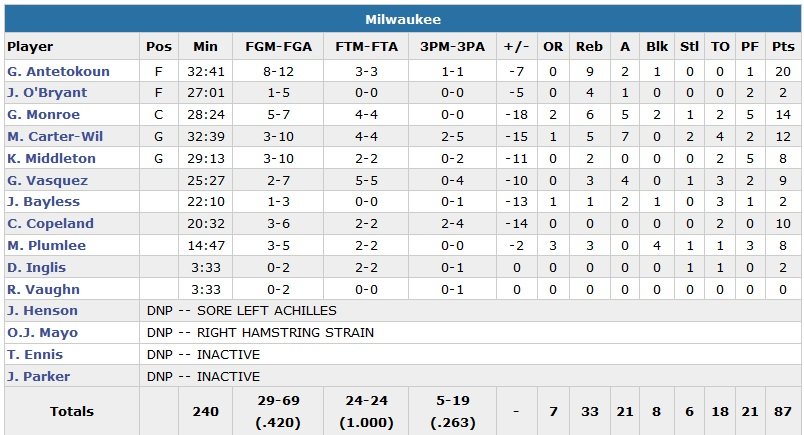Click J. Bayless player link
The image size is (804, 435).
click(43, 202)
